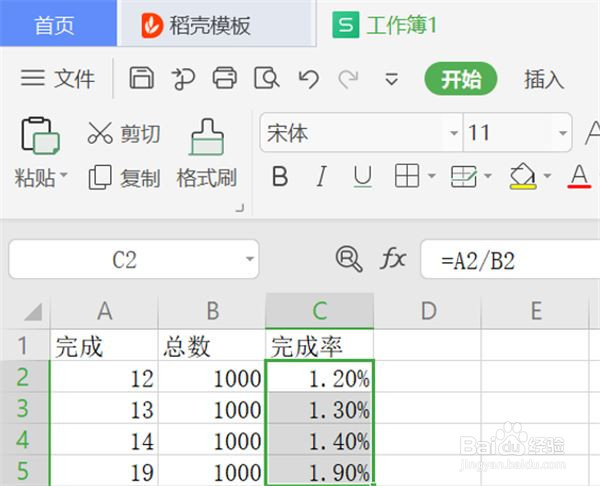
Task: Switch to the 开始 ribbon tab
Action: point(461,79)
